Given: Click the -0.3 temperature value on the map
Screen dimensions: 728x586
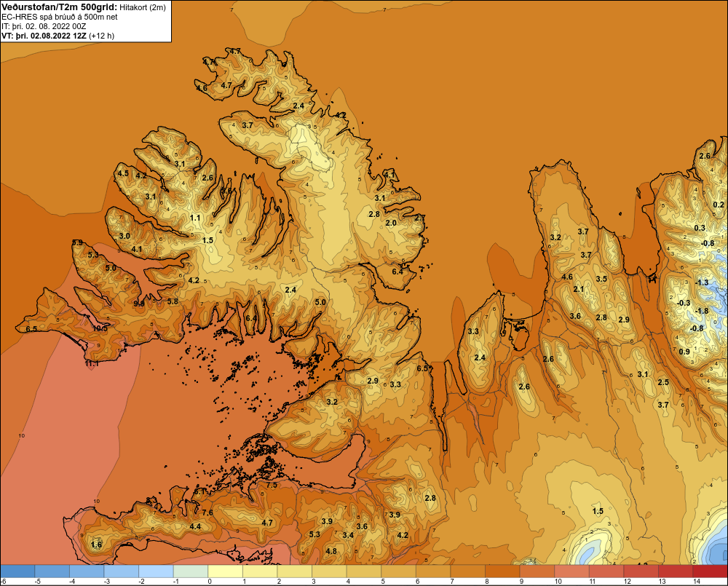Looking at the screenshot, I should (x=683, y=303).
